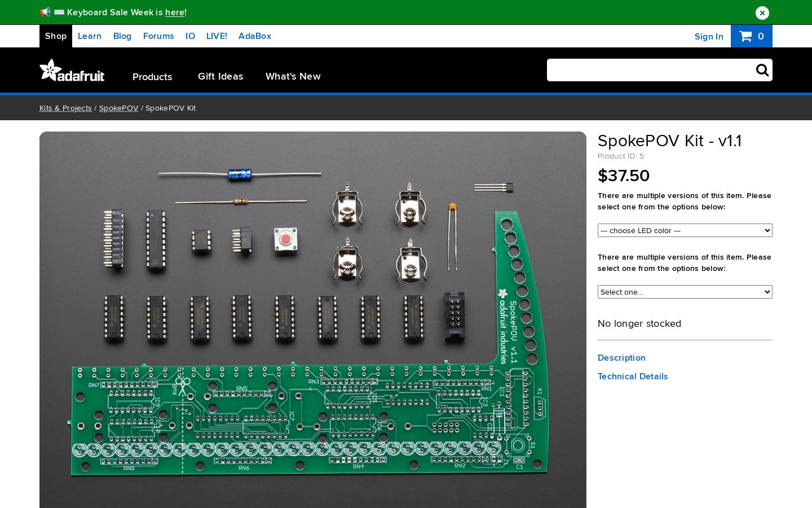Click the SpokePOV Kit - v1.1 title

pyautogui.click(x=669, y=141)
